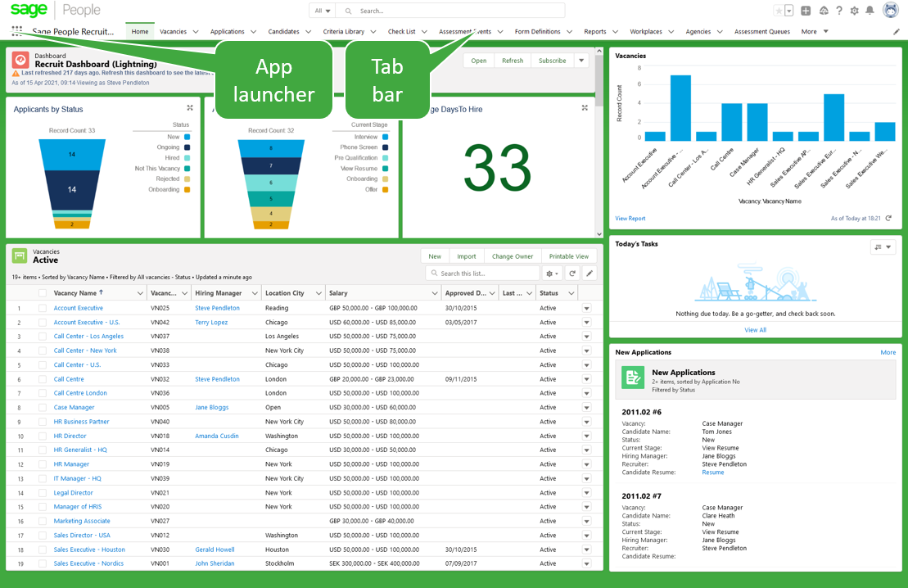This screenshot has width=908, height=588.
Task: Refresh the Vacancies chart on the right
Action: point(888,219)
